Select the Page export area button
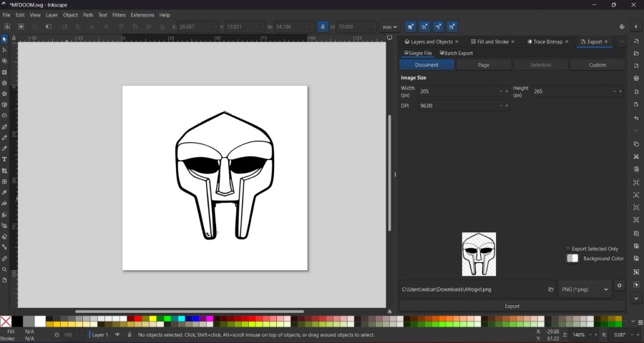 (x=484, y=65)
